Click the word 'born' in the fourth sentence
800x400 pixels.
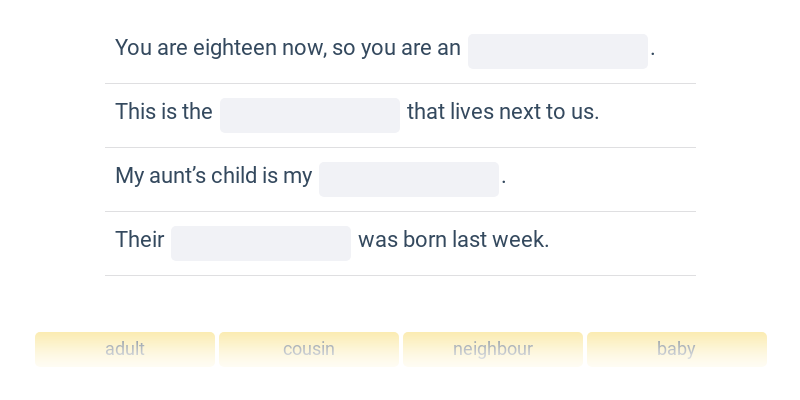coord(424,240)
